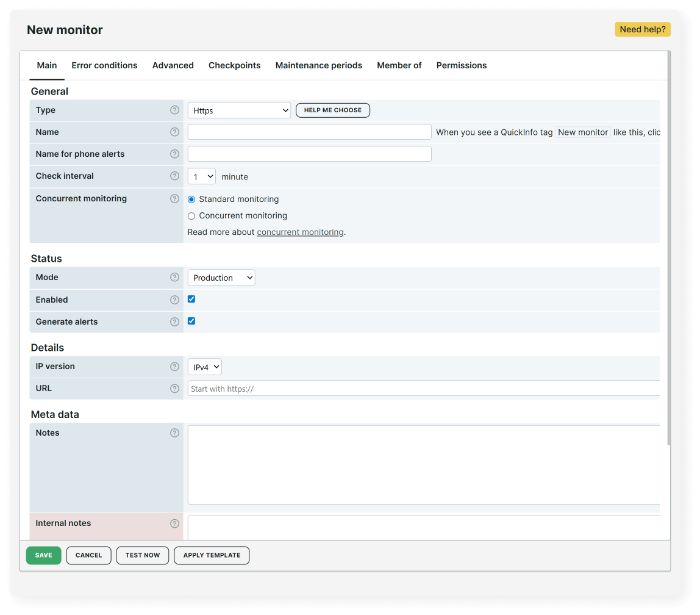This screenshot has height=615, width=700.
Task: Click the HELP ME CHOOSE button
Action: [x=332, y=110]
